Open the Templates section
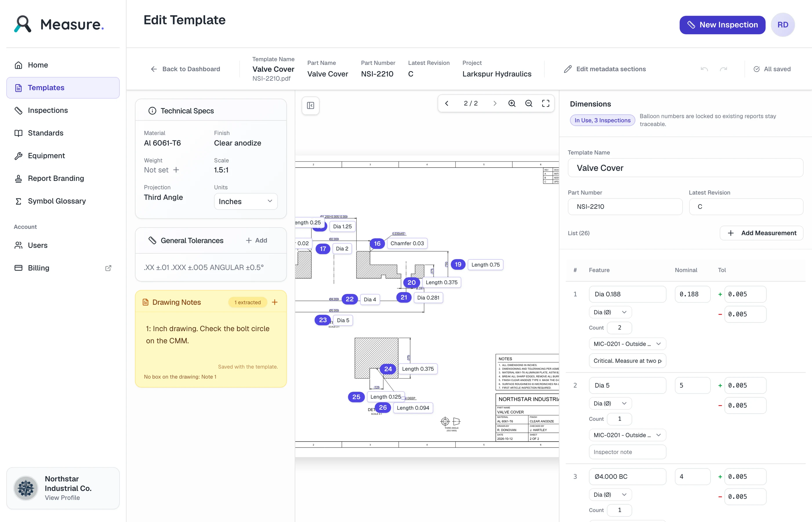Image resolution: width=812 pixels, height=522 pixels. tap(63, 88)
